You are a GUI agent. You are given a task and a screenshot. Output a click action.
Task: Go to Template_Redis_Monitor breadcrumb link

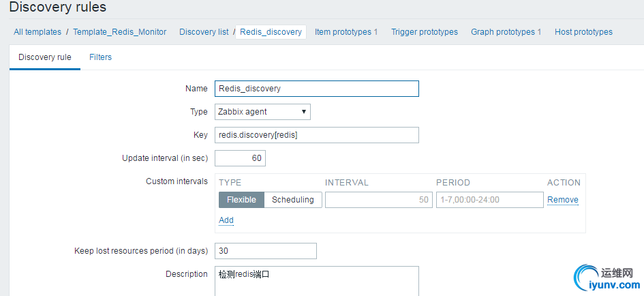pyautogui.click(x=119, y=32)
